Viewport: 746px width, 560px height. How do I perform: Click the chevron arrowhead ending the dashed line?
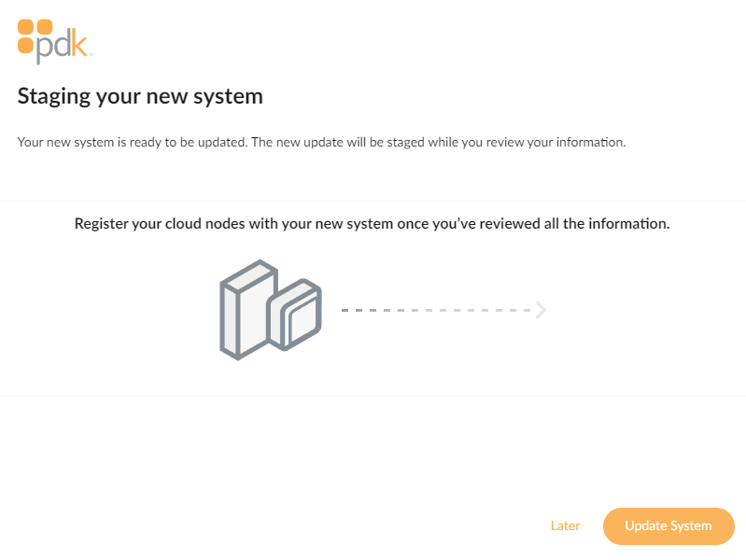click(541, 310)
